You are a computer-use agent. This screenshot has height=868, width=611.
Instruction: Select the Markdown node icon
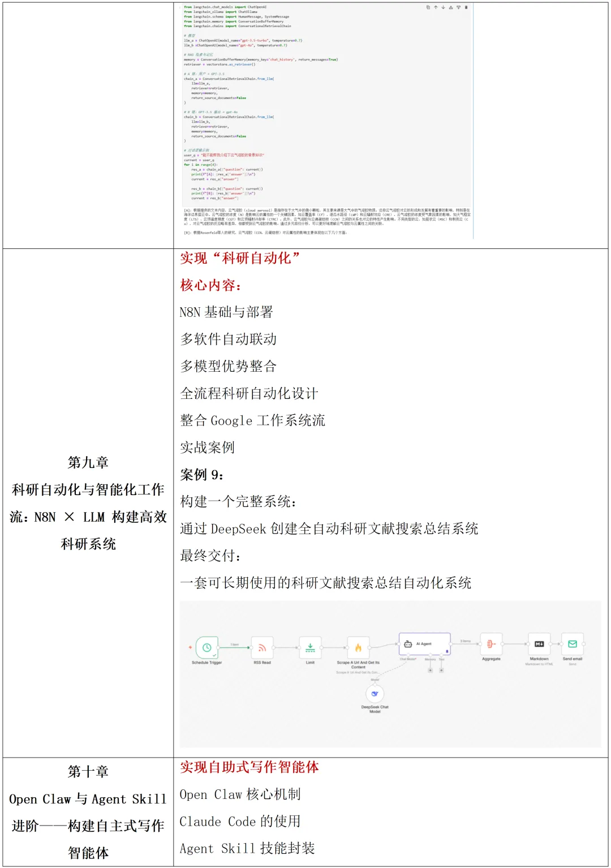click(x=539, y=644)
